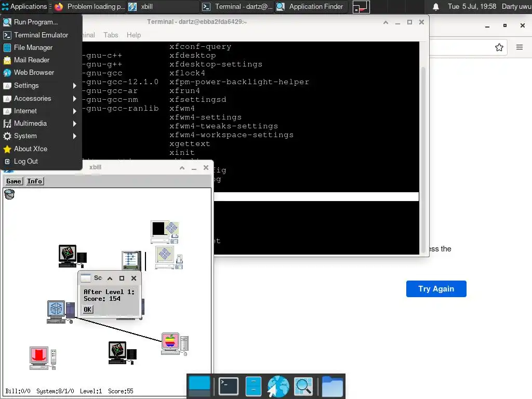Viewport: 532px width, 399px height.
Task: Open the home folder dock icon
Action: pos(332,386)
